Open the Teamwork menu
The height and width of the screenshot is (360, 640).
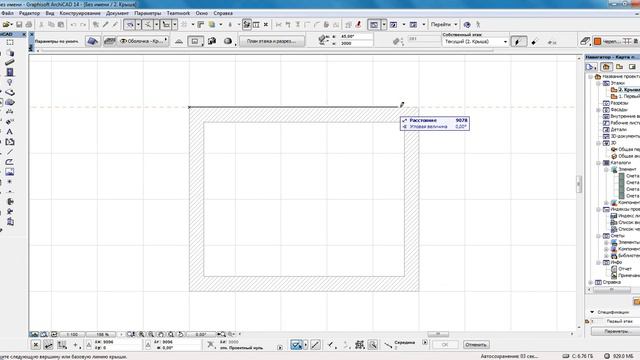coord(178,13)
